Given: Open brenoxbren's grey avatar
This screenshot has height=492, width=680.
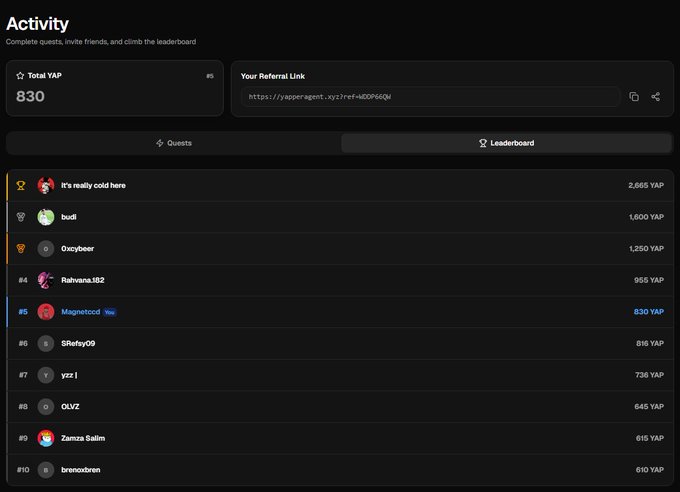Looking at the screenshot, I should coord(46,470).
